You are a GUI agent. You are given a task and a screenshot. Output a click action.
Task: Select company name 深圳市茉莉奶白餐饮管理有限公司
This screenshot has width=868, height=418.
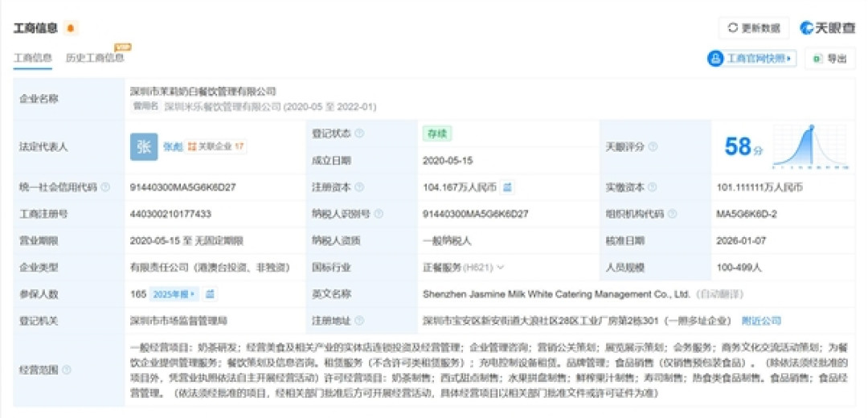click(203, 92)
